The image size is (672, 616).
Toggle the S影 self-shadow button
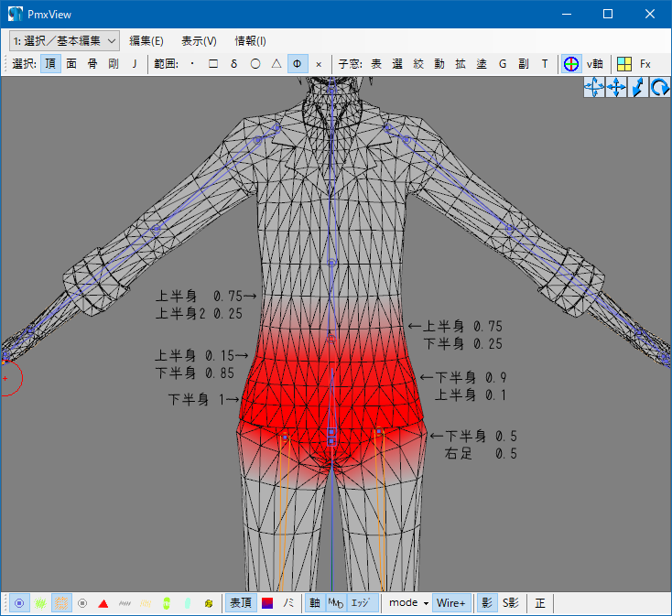pyautogui.click(x=511, y=603)
